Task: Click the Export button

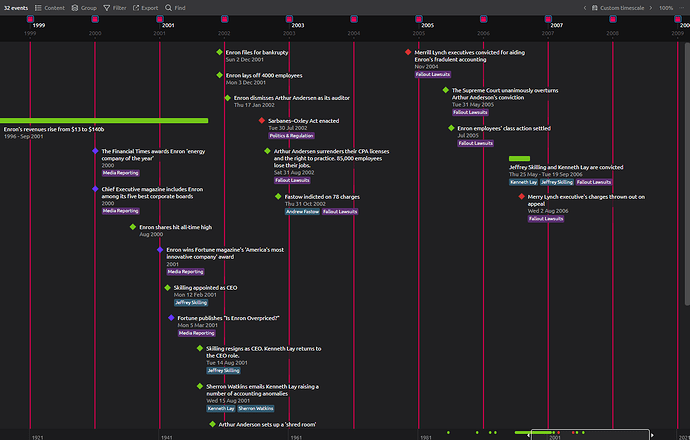Action: [146, 8]
